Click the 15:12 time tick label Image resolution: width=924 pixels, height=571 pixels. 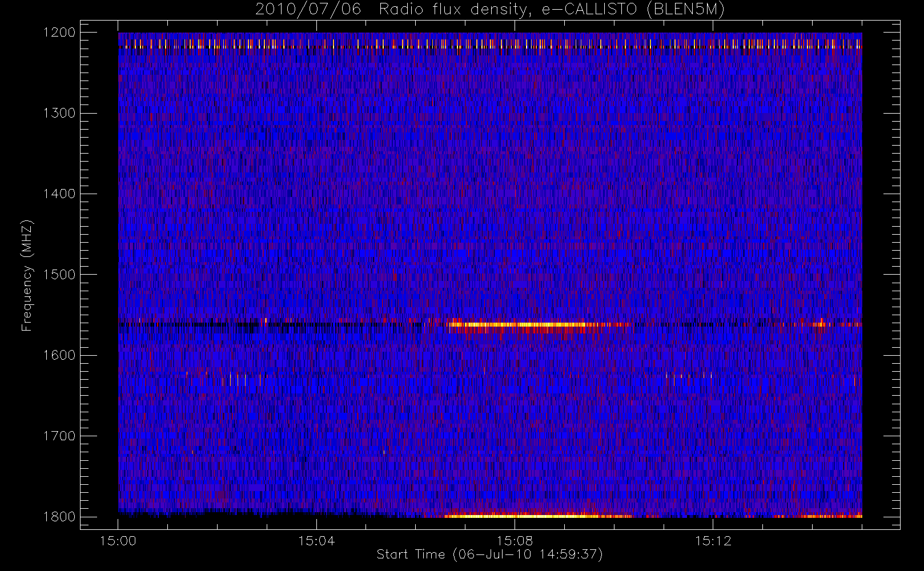point(713,541)
